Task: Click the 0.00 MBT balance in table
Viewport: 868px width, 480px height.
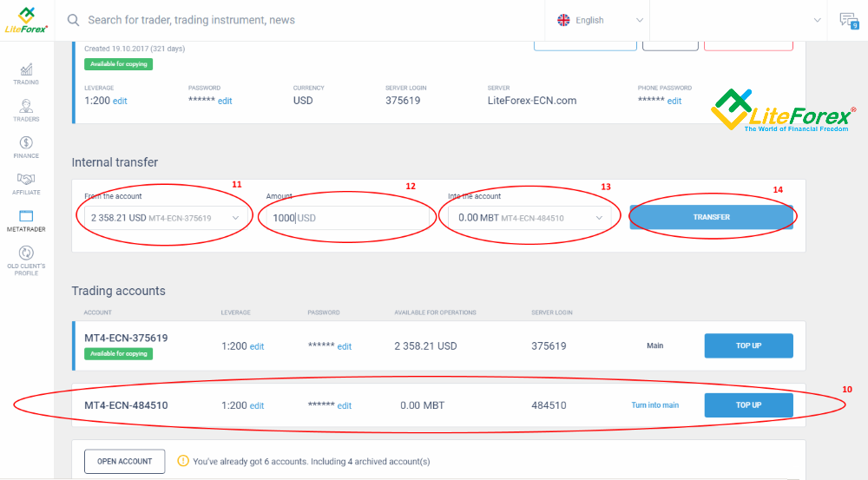Action: coord(422,405)
